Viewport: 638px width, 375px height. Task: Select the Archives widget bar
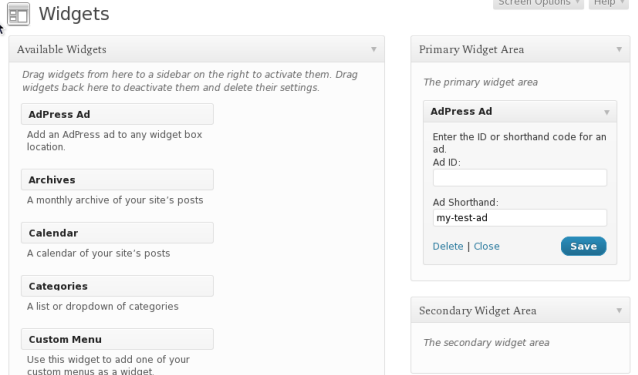[x=117, y=179]
